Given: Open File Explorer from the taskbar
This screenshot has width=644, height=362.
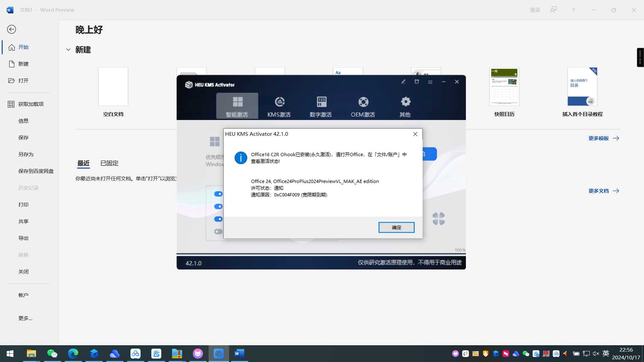Looking at the screenshot, I should [31, 354].
